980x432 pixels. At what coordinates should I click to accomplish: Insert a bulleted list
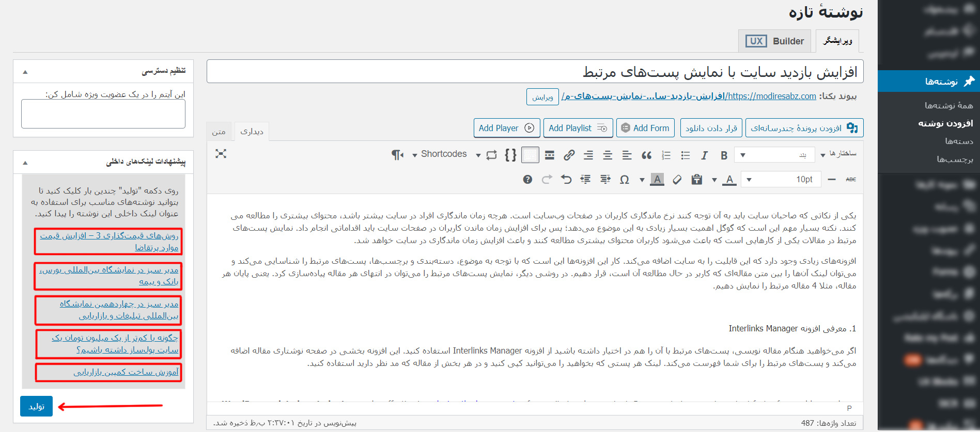click(x=686, y=155)
